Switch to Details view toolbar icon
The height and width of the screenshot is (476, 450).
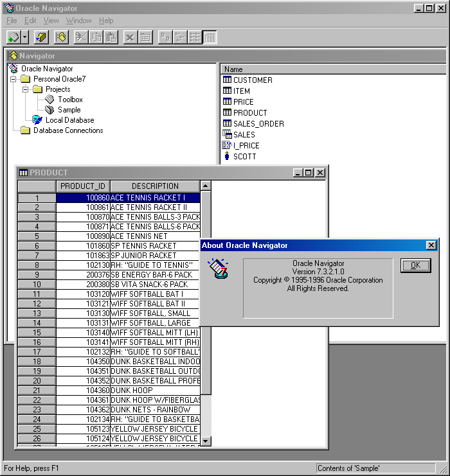(210, 37)
